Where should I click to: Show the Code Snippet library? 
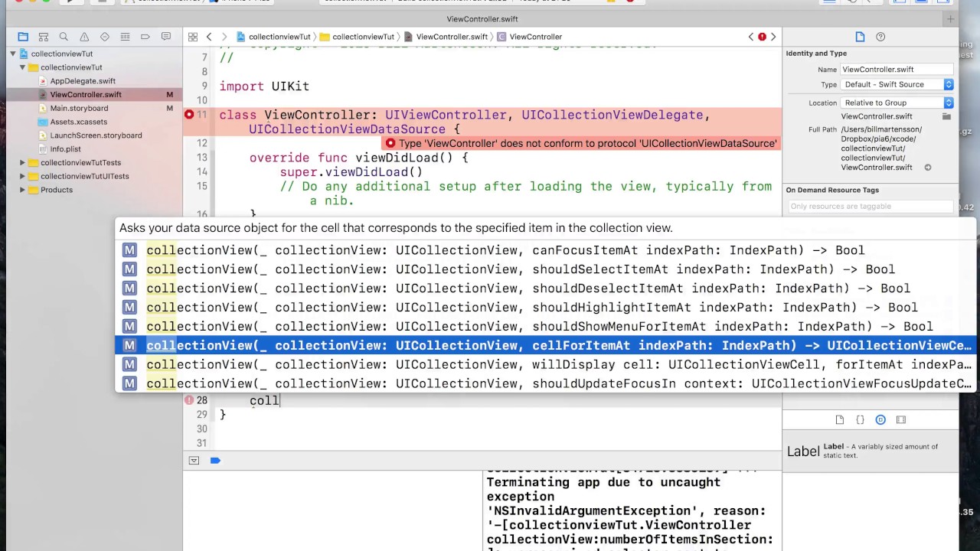(860, 420)
